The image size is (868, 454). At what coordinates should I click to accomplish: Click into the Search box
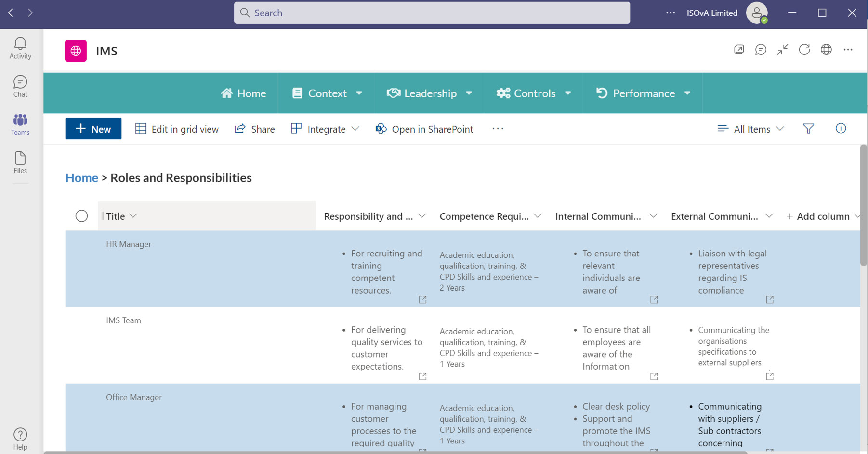click(432, 13)
